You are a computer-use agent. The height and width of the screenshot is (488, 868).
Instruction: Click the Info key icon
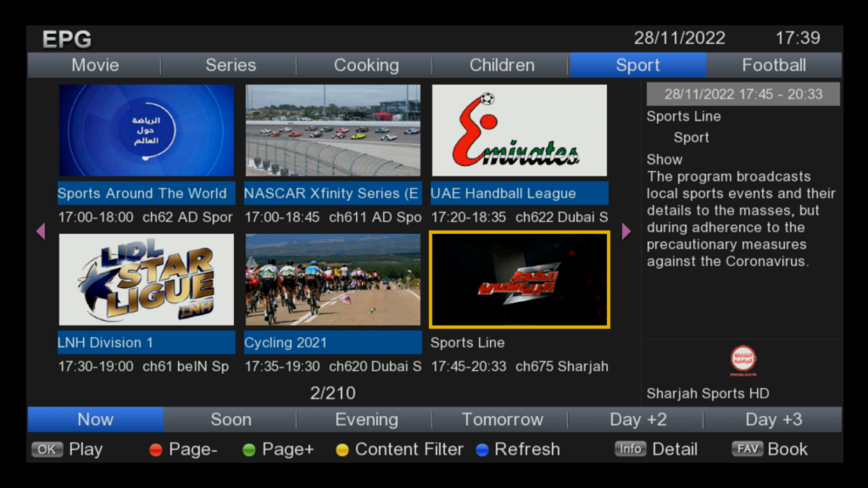631,449
